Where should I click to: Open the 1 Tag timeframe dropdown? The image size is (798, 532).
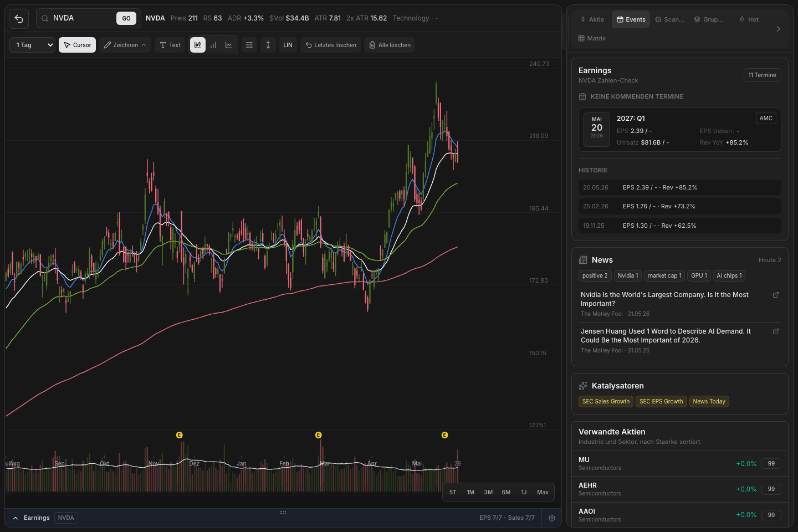[33, 45]
